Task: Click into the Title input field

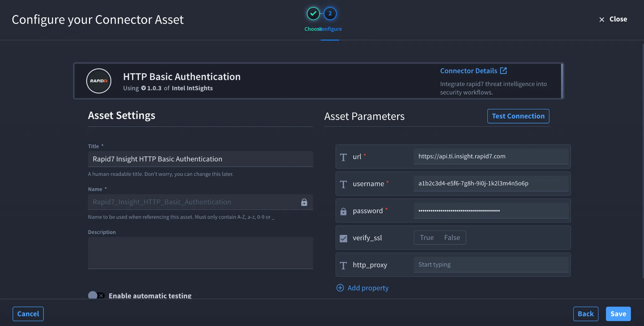Action: click(200, 159)
